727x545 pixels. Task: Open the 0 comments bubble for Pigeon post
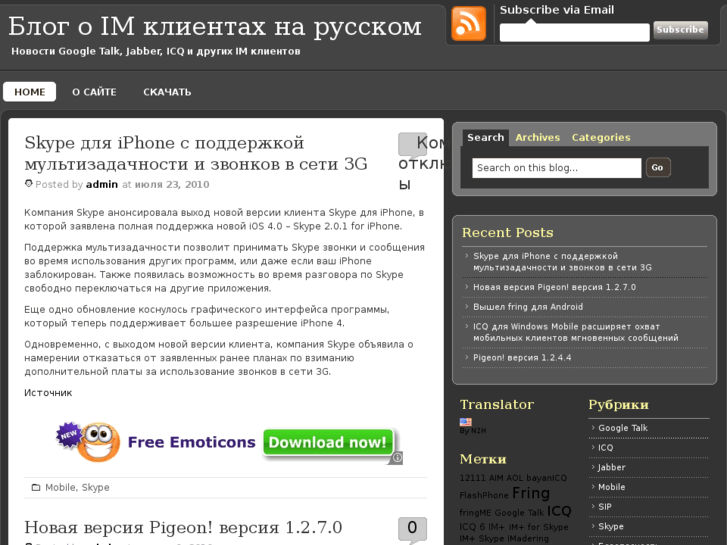[412, 529]
